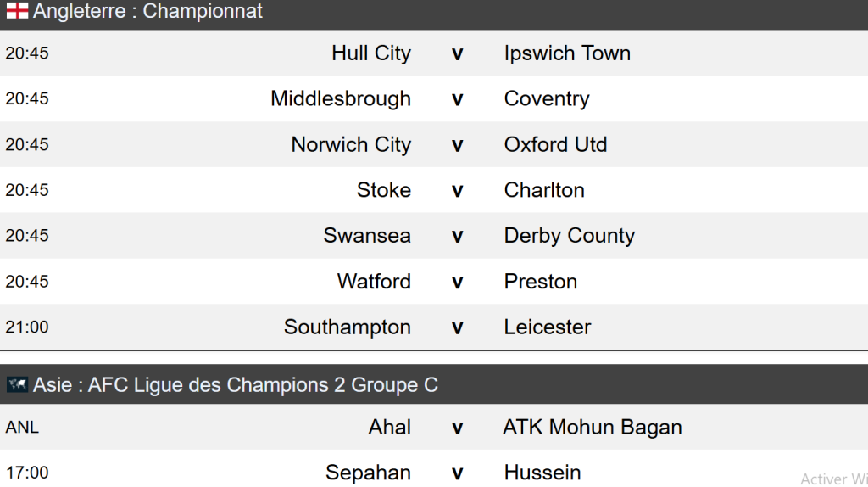Click on Swansea team name
868x487 pixels.
(367, 236)
